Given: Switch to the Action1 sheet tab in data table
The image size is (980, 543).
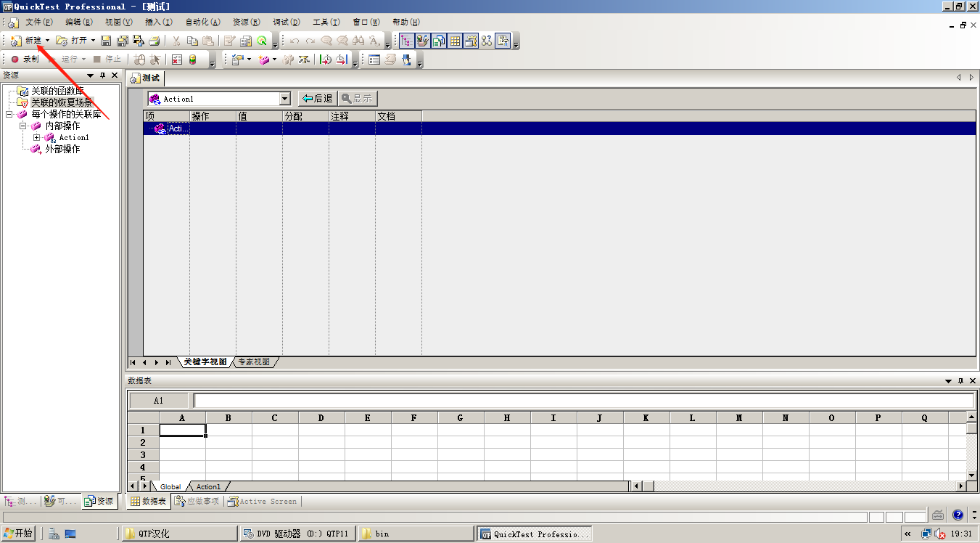Looking at the screenshot, I should pos(209,486).
